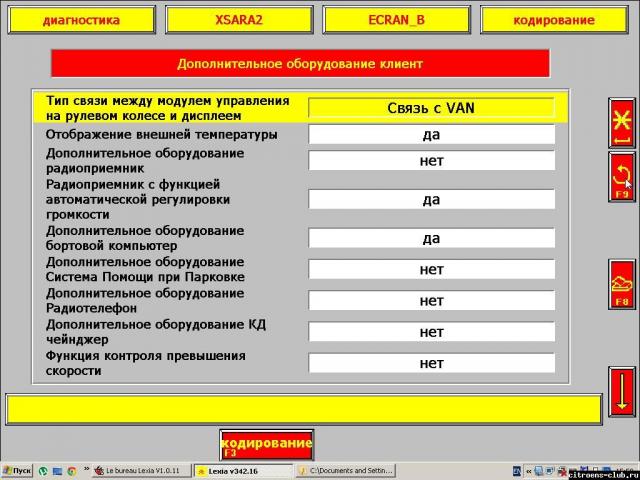Open the XSARA2 header button

point(239,20)
